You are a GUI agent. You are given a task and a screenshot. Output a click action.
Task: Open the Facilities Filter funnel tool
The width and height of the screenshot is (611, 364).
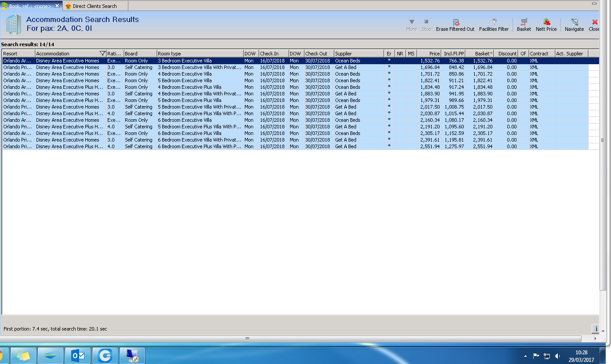(x=494, y=25)
